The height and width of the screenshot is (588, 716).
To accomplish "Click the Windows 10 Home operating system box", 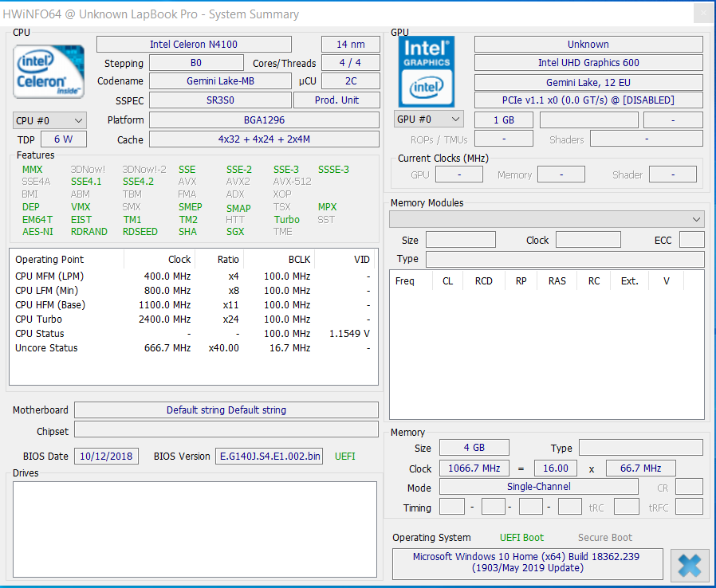I will (526, 563).
